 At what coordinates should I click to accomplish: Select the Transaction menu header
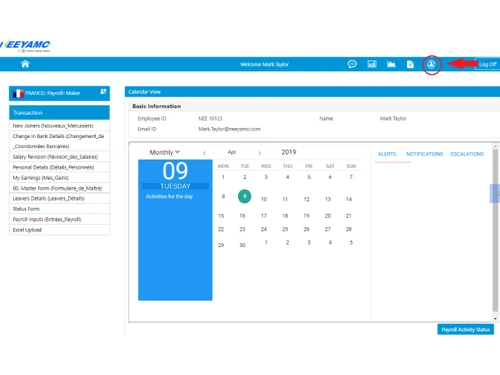pos(59,113)
